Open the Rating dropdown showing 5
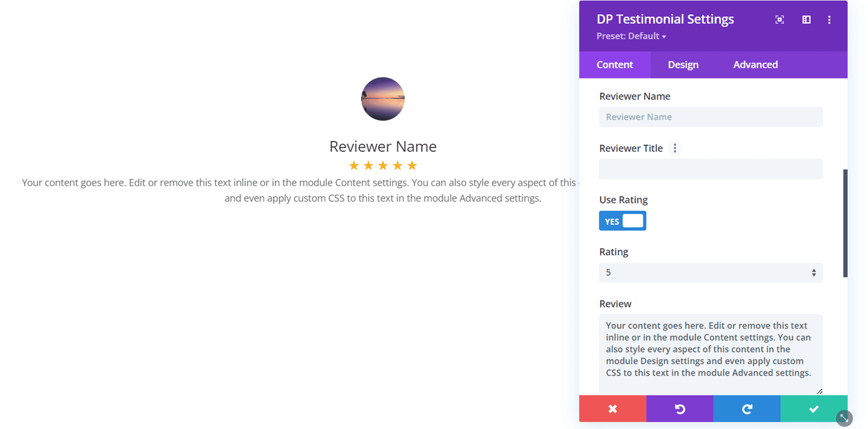 point(711,273)
